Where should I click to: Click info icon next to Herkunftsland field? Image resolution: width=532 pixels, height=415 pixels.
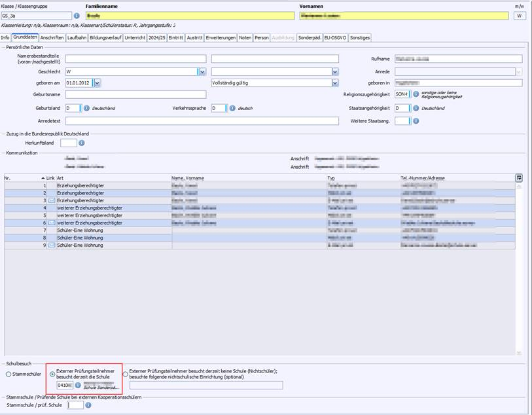click(82, 143)
